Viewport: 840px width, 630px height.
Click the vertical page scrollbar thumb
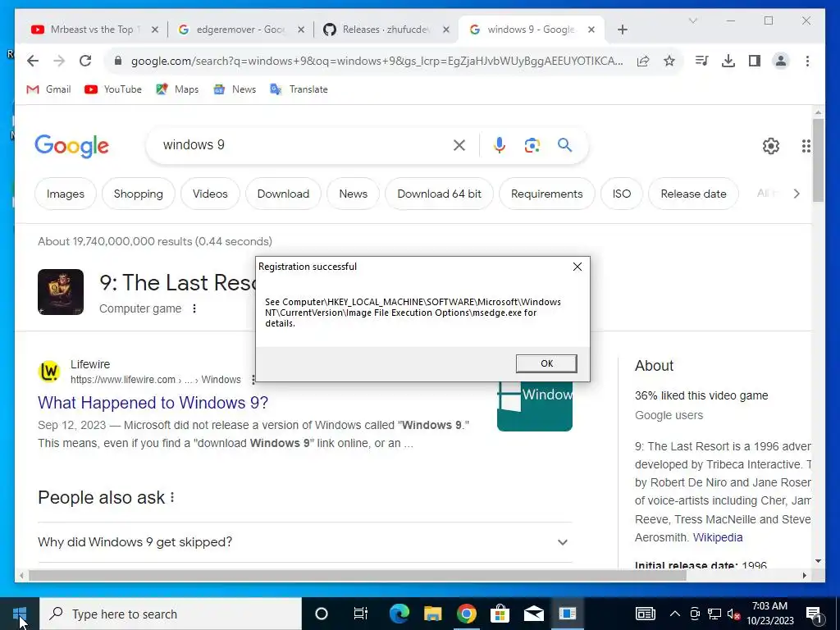818,160
